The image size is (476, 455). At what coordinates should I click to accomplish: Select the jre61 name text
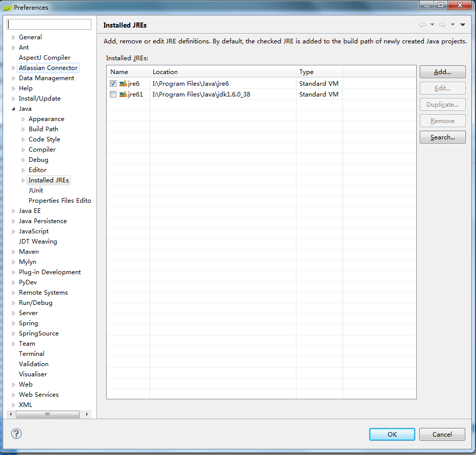click(135, 94)
